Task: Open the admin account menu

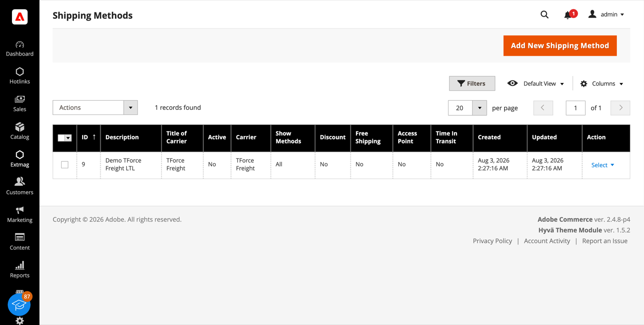Action: click(x=606, y=15)
